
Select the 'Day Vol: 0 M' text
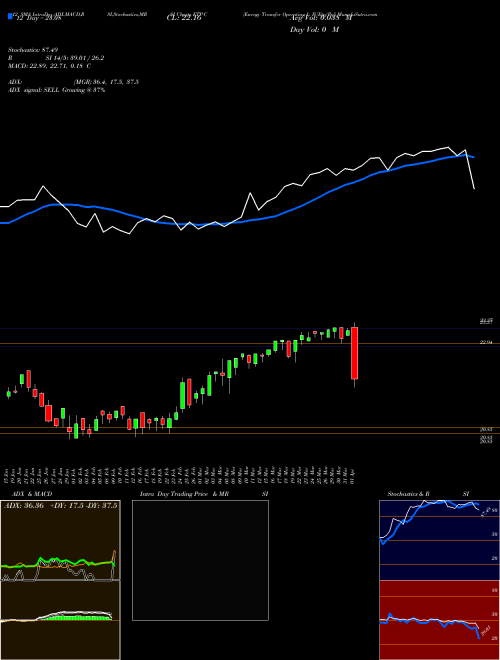pyautogui.click(x=314, y=29)
